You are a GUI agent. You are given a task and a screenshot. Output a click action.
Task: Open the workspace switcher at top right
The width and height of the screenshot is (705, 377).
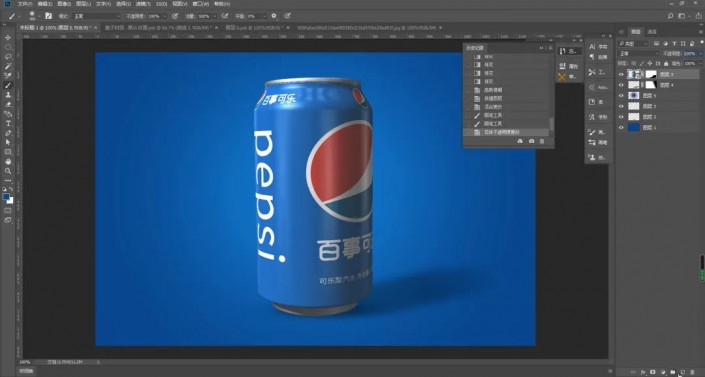point(683,16)
